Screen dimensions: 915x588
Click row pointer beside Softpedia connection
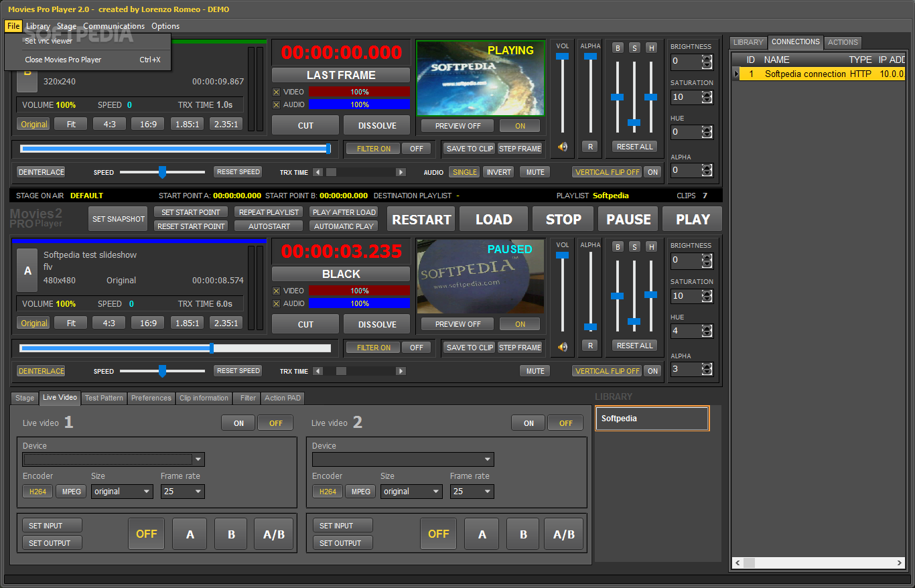click(736, 74)
